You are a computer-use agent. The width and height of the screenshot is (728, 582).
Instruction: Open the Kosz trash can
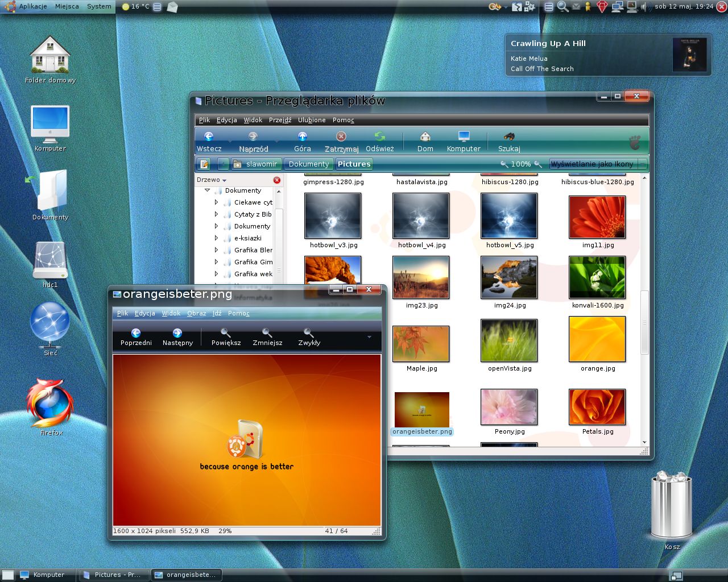click(672, 505)
